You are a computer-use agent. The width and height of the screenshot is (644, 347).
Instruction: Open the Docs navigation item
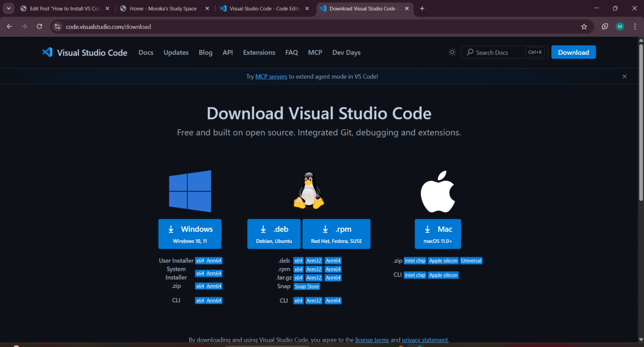click(x=145, y=52)
